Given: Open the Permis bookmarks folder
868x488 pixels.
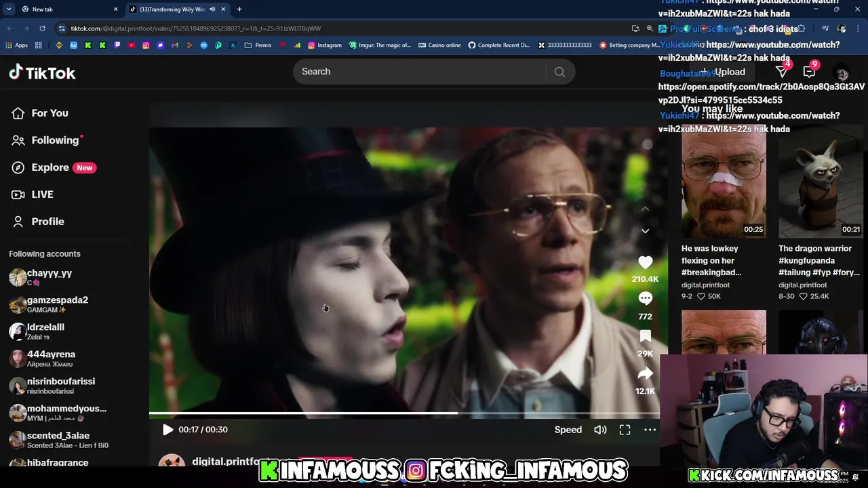Looking at the screenshot, I should coord(258,45).
